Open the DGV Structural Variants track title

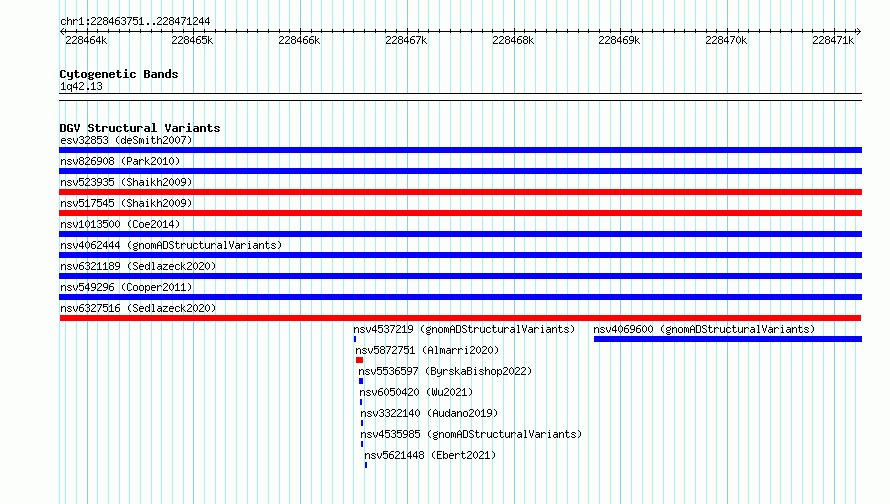coord(140,128)
